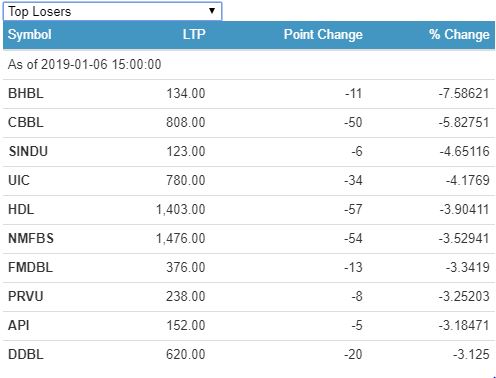This screenshot has width=496, height=378.
Task: Open the CBBL stock symbol
Action: point(26,122)
